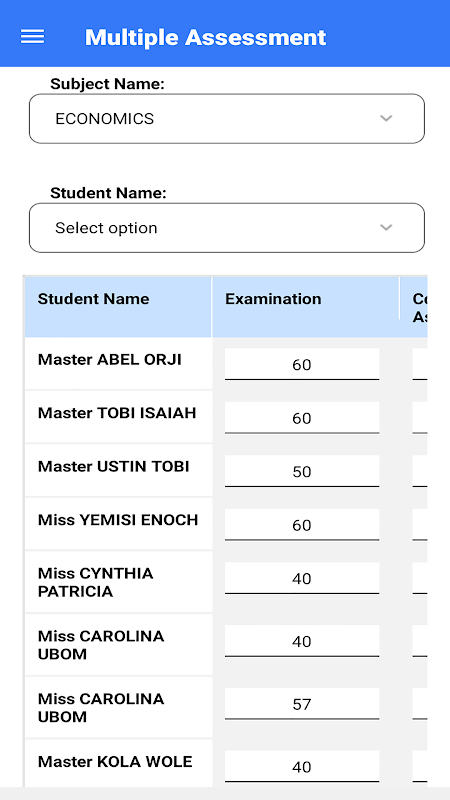Select the Master KOLA WOLE row name
The height and width of the screenshot is (800, 450).
[115, 762]
